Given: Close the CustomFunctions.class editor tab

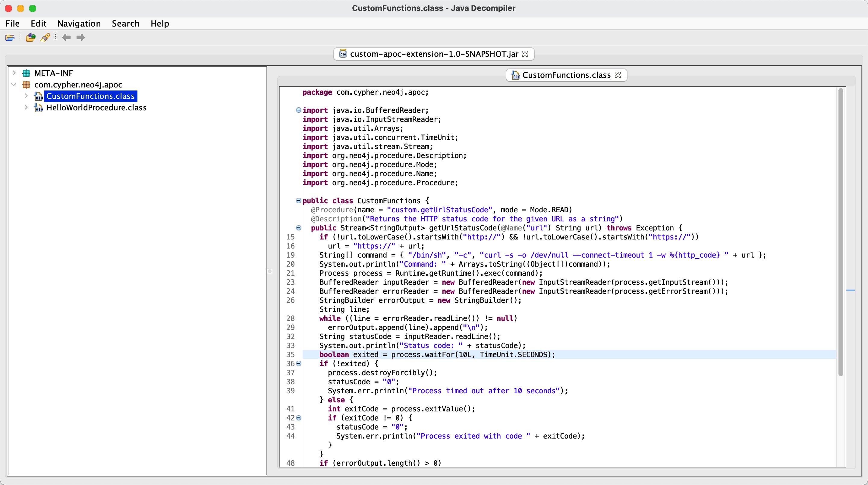Looking at the screenshot, I should (618, 75).
